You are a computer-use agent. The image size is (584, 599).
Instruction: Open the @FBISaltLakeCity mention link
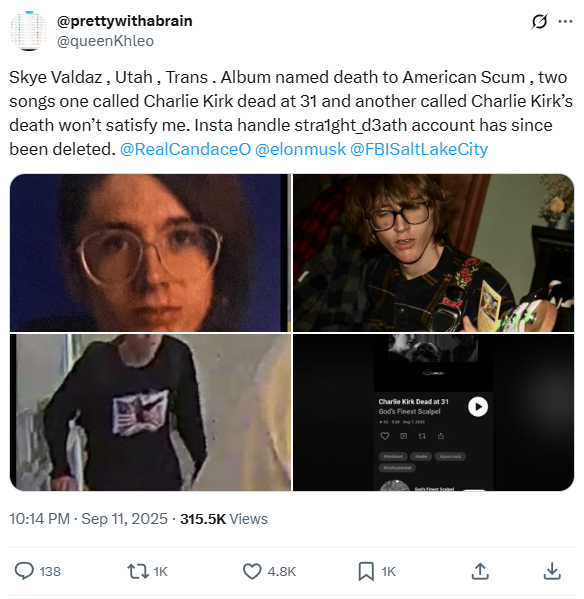click(x=419, y=149)
